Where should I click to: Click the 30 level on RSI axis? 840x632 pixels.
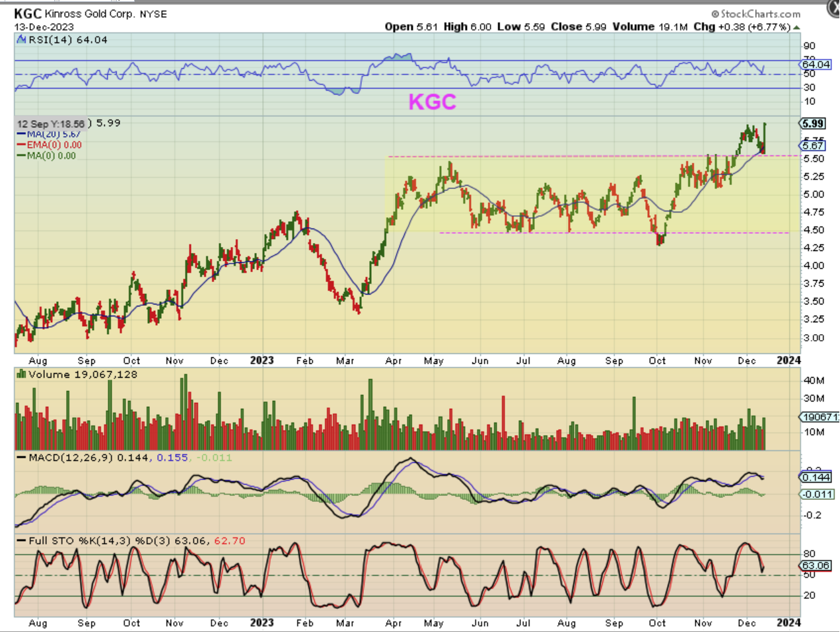pos(809,88)
